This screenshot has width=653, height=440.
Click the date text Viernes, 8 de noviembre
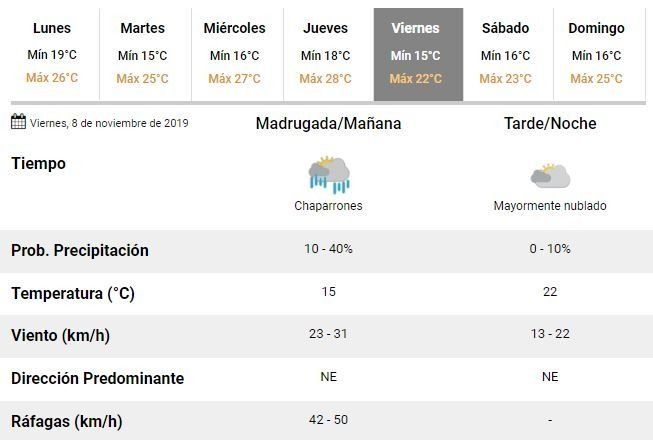[x=109, y=124]
